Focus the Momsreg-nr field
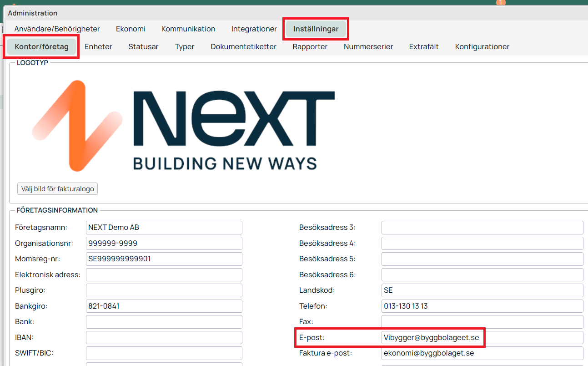Screen dimensions: 588x366 (x=164, y=259)
